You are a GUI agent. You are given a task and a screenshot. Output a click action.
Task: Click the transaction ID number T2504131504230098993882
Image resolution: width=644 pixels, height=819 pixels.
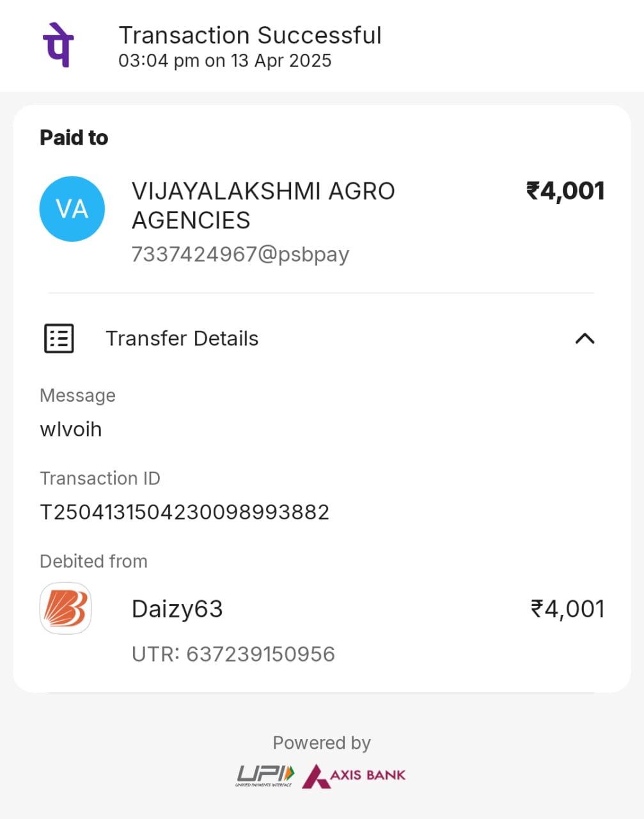184,512
